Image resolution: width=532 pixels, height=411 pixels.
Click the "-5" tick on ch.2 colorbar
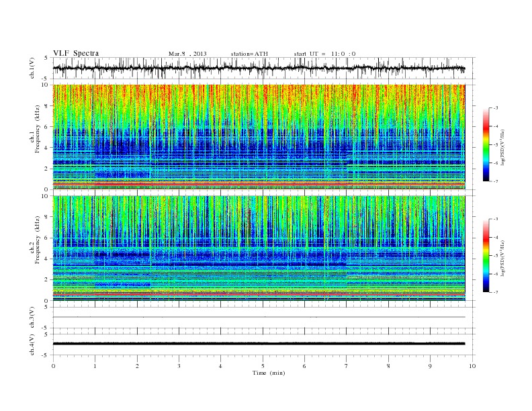click(x=495, y=256)
